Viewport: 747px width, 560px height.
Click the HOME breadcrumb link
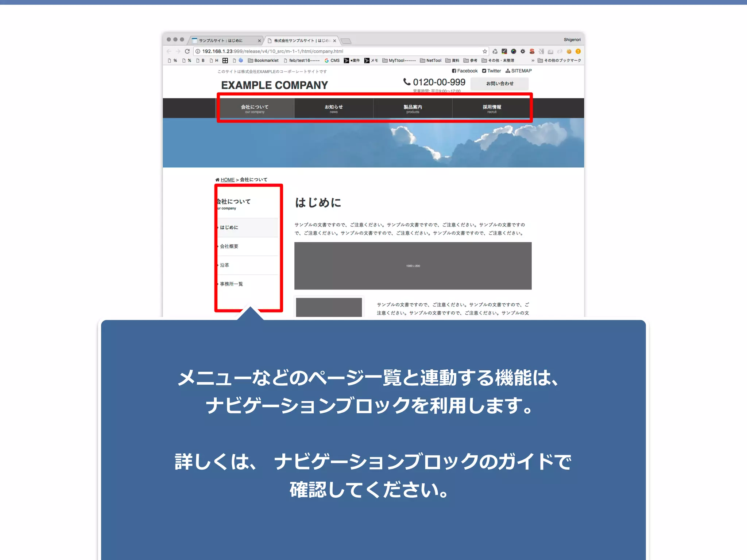pos(228,180)
